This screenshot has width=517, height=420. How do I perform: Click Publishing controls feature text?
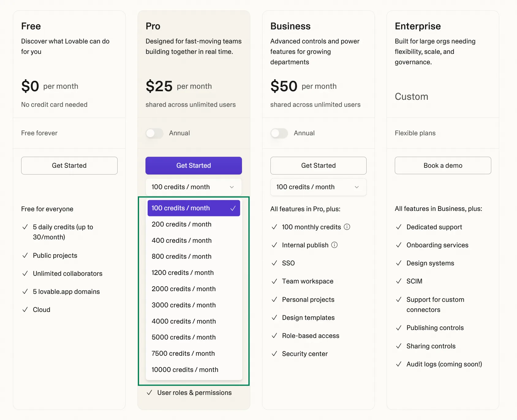point(435,328)
